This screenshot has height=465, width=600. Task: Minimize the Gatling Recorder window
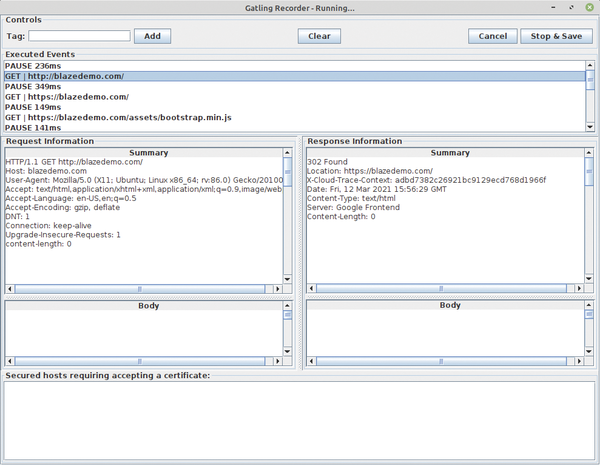(553, 7)
